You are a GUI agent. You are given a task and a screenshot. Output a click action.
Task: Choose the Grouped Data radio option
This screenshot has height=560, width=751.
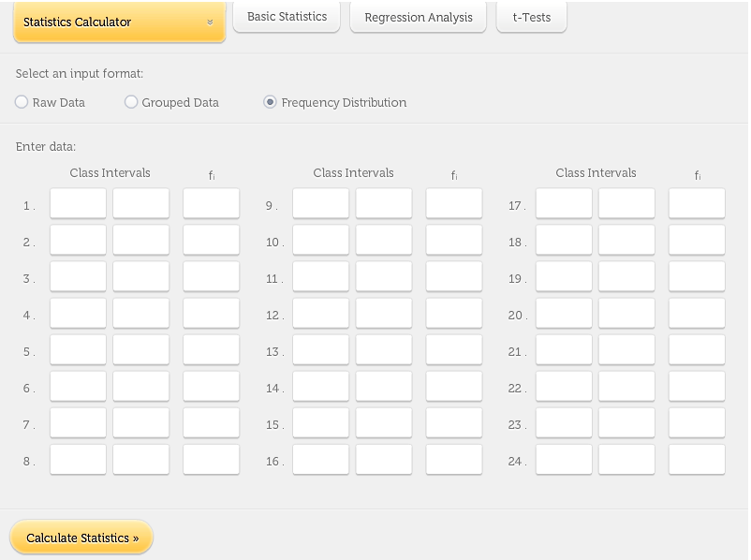[131, 102]
